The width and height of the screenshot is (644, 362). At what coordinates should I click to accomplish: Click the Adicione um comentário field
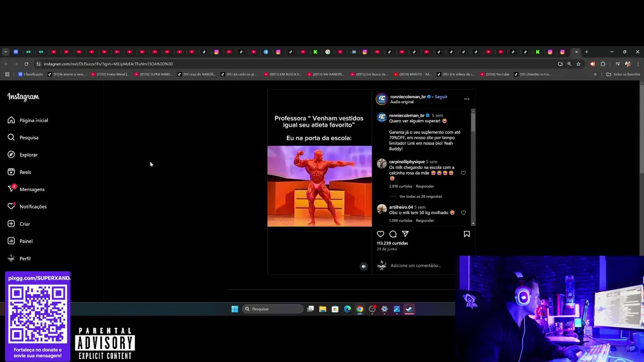point(416,265)
